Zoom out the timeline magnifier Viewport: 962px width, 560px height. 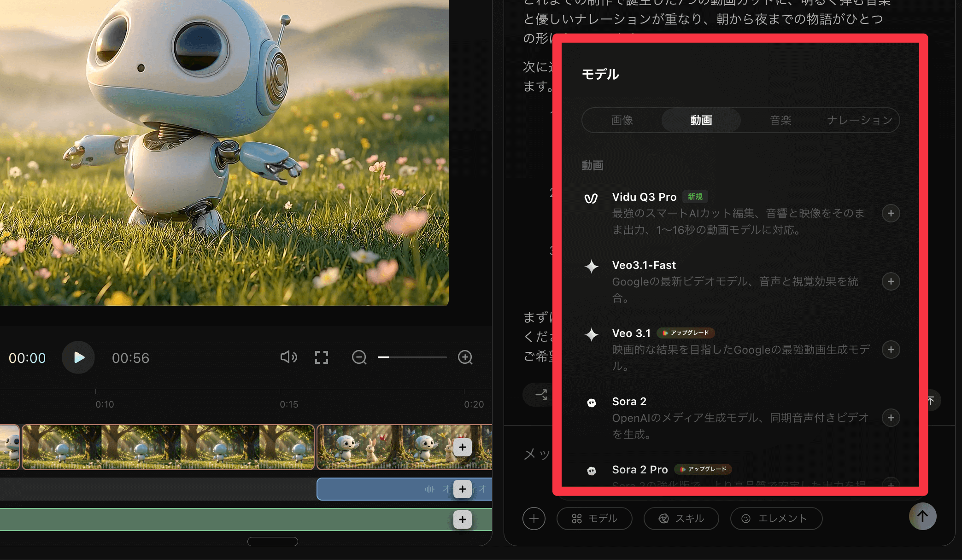359,357
